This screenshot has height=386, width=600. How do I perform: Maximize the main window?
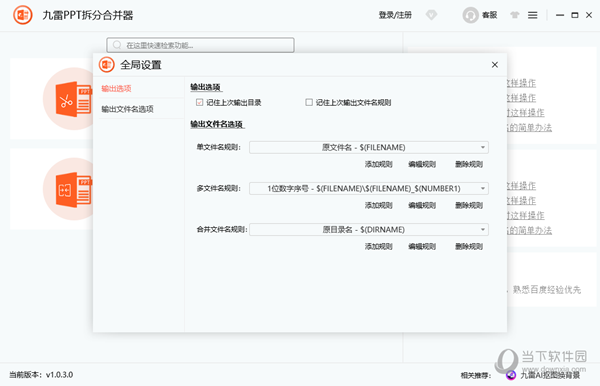[574, 15]
